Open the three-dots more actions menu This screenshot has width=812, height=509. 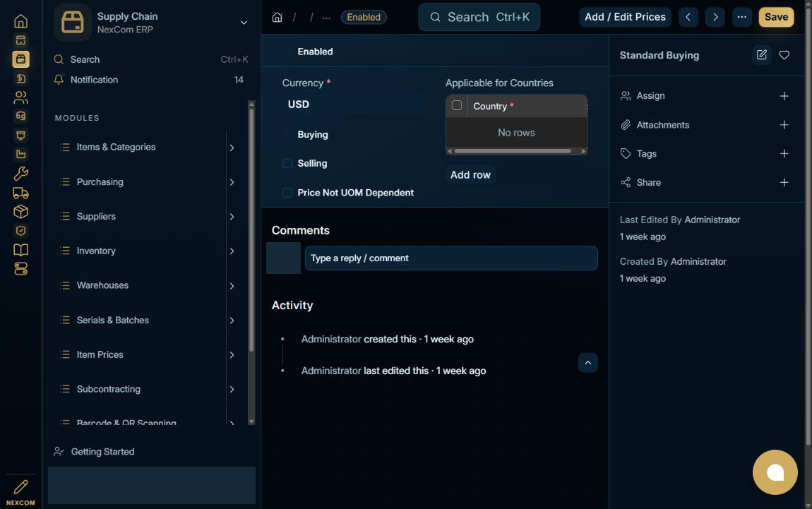[742, 17]
